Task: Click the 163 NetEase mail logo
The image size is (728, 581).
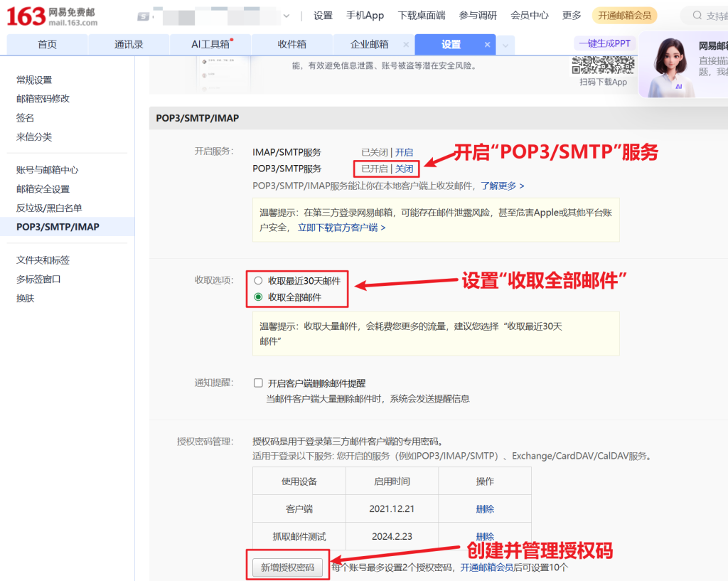Action: 51,16
